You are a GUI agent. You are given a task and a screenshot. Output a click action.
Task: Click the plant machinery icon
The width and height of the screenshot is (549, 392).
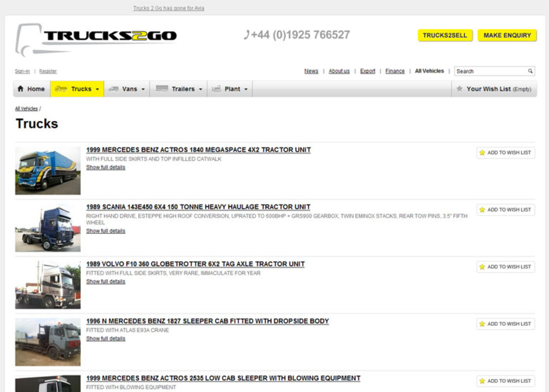click(x=216, y=89)
